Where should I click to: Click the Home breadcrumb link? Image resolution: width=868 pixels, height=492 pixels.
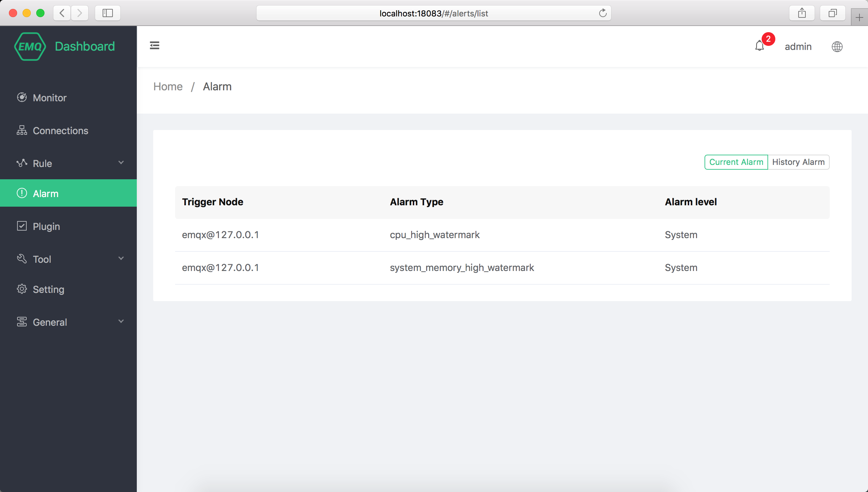click(168, 87)
